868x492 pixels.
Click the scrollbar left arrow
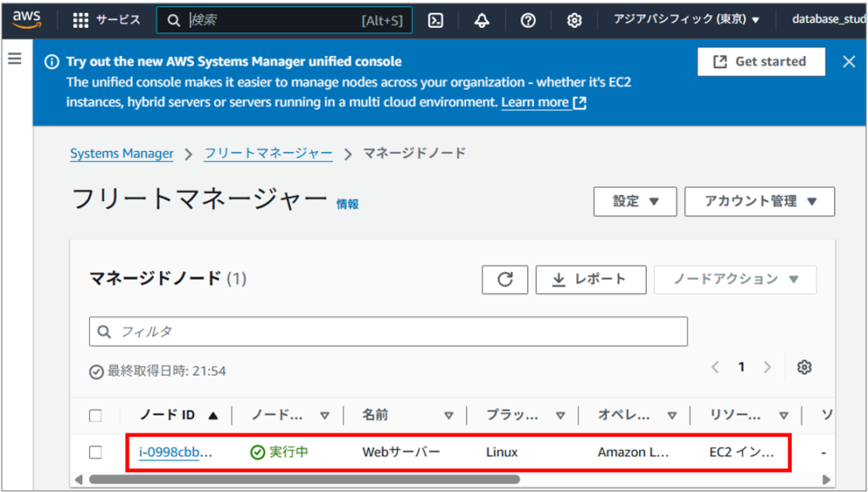pos(79,479)
